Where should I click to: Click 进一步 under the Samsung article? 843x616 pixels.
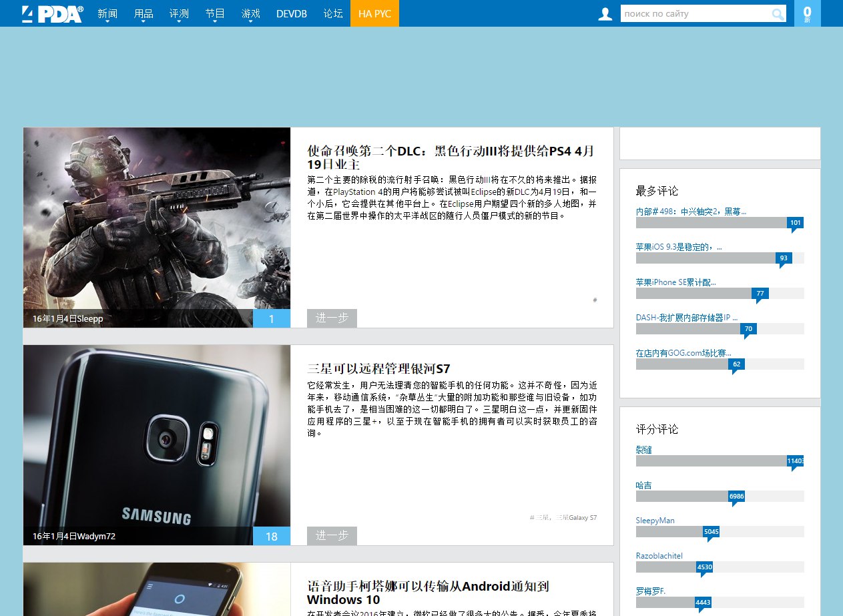click(332, 536)
